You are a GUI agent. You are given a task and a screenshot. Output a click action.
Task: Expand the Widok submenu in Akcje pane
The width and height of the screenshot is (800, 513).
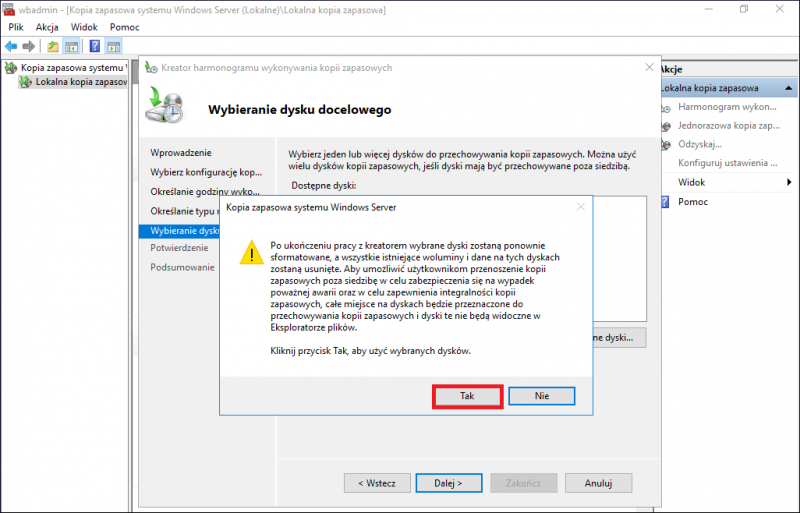[789, 183]
